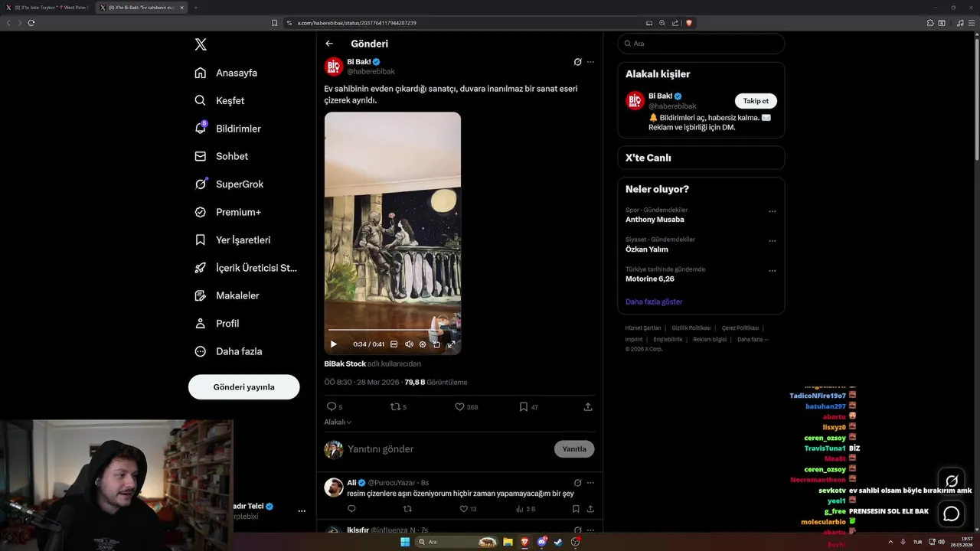Open SuperGrok from the sidebar
The width and height of the screenshot is (980, 551).
pyautogui.click(x=229, y=184)
